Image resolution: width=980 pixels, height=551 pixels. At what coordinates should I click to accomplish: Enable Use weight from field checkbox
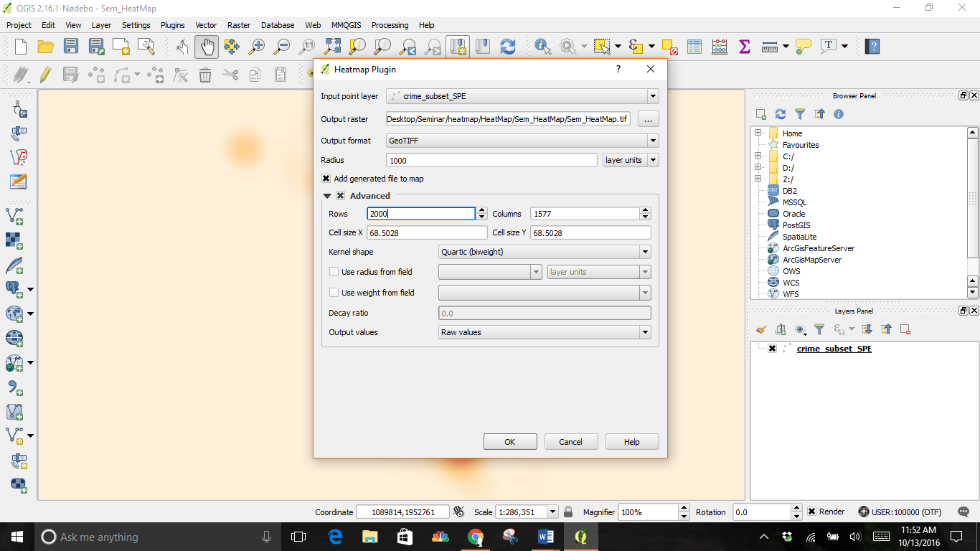tap(334, 293)
